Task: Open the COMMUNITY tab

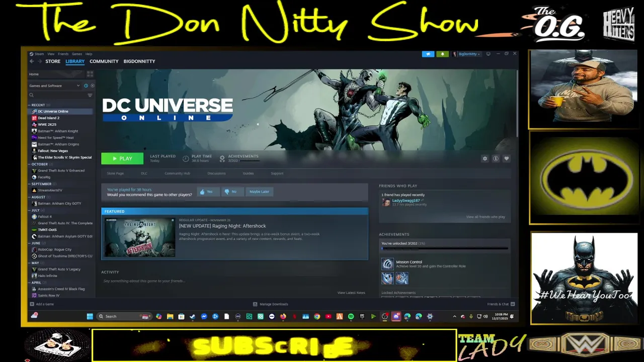Action: click(104, 61)
